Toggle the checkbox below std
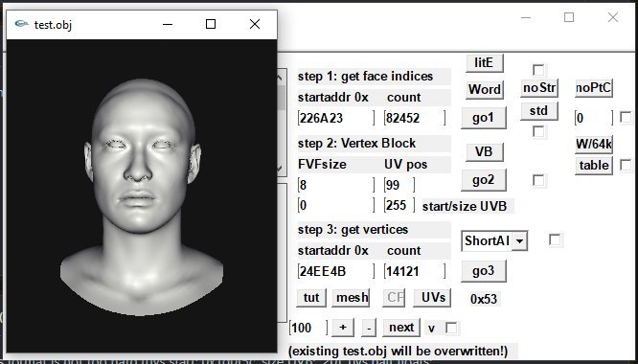The image size is (638, 364). (538, 132)
